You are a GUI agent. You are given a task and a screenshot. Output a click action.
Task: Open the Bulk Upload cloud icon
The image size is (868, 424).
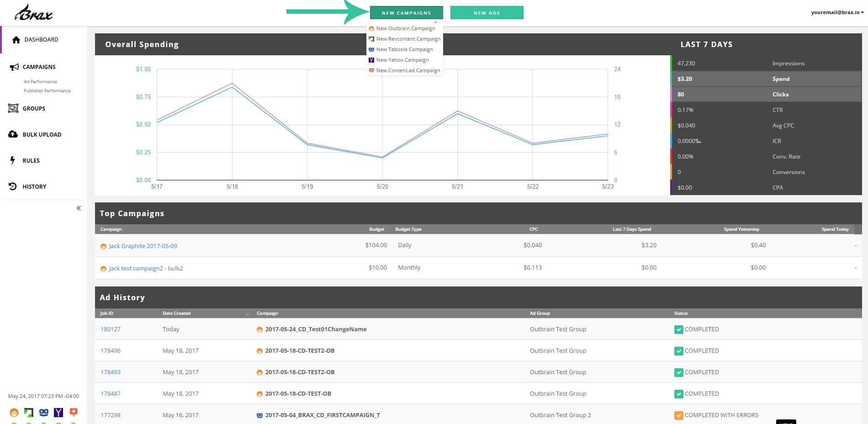click(x=13, y=134)
